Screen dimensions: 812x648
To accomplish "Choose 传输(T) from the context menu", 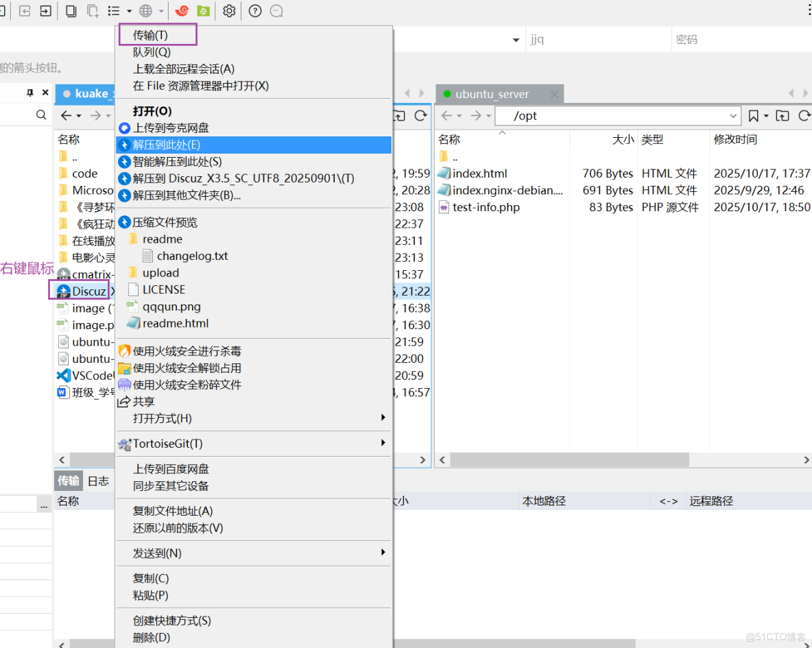I will pos(150,35).
